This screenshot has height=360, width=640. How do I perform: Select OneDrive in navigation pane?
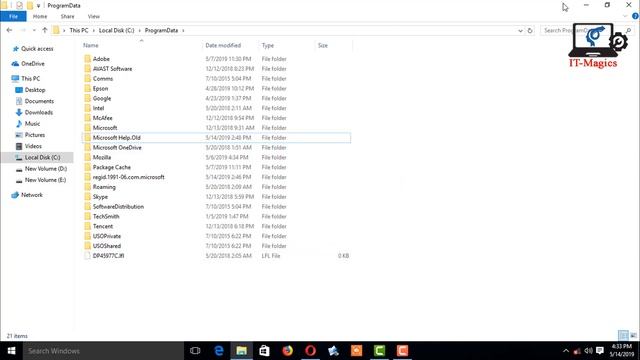pyautogui.click(x=33, y=64)
